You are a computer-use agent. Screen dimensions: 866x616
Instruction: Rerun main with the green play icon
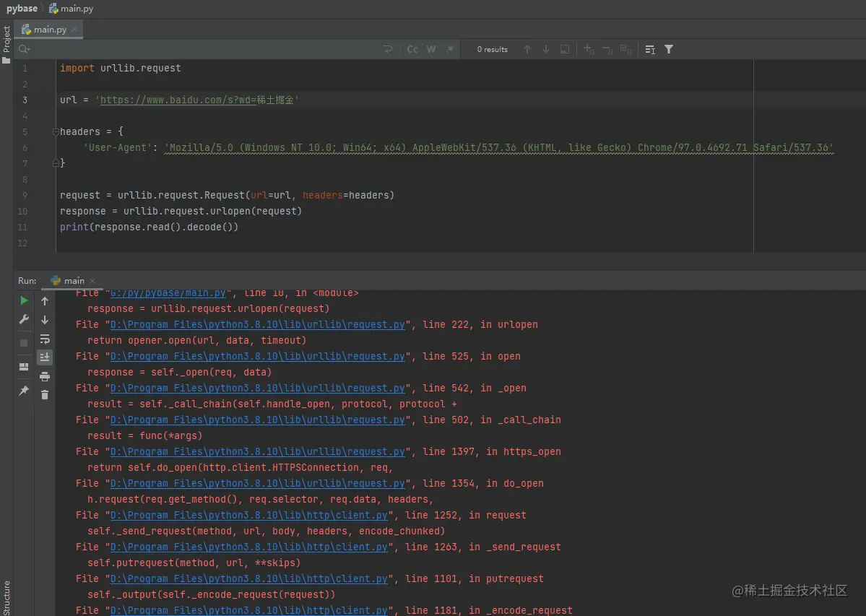coord(24,301)
